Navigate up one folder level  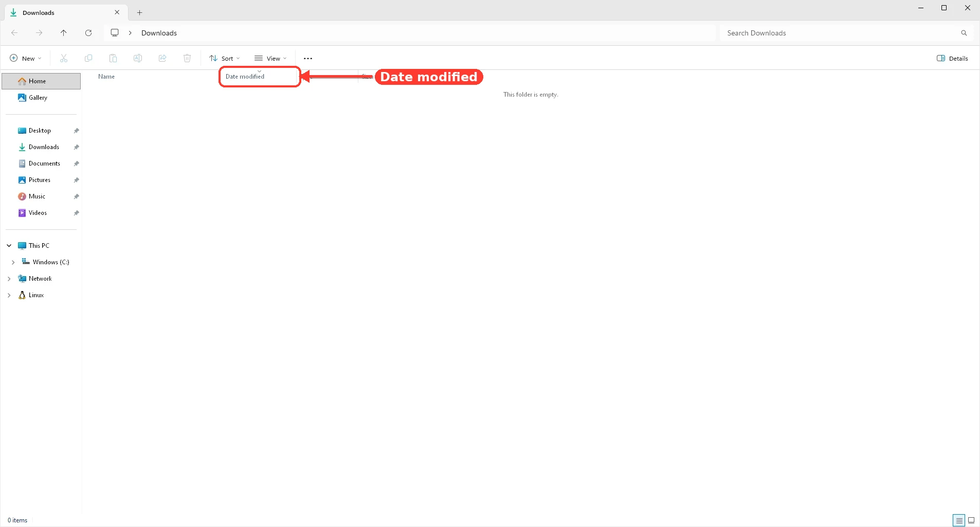point(64,33)
